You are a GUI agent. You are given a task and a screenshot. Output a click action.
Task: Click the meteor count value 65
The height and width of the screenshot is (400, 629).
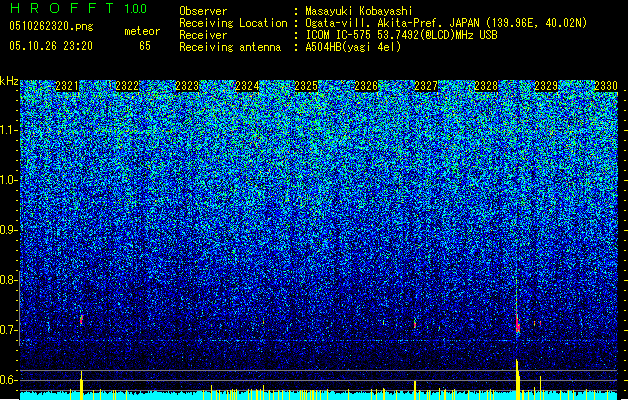coord(145,46)
